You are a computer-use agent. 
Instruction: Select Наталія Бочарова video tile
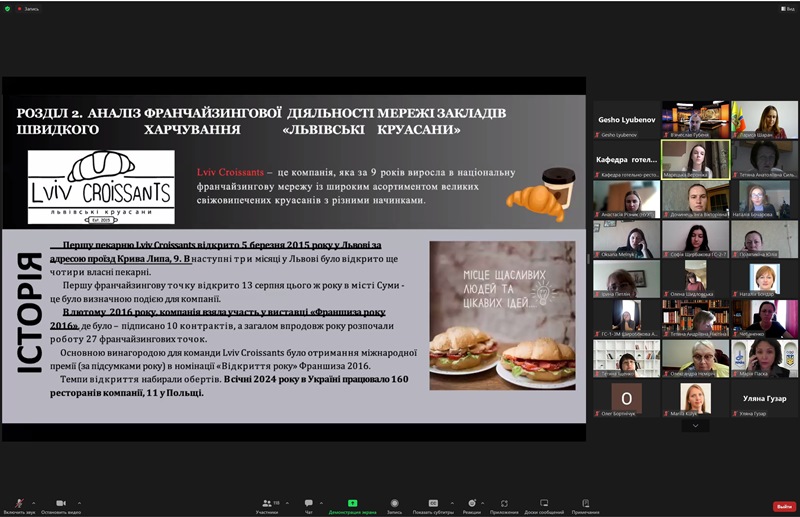pyautogui.click(x=764, y=200)
